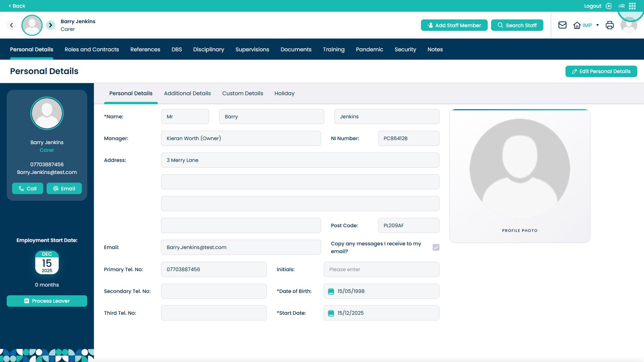644x362 pixels.
Task: Click the large profile photo placeholder
Action: (x=520, y=169)
